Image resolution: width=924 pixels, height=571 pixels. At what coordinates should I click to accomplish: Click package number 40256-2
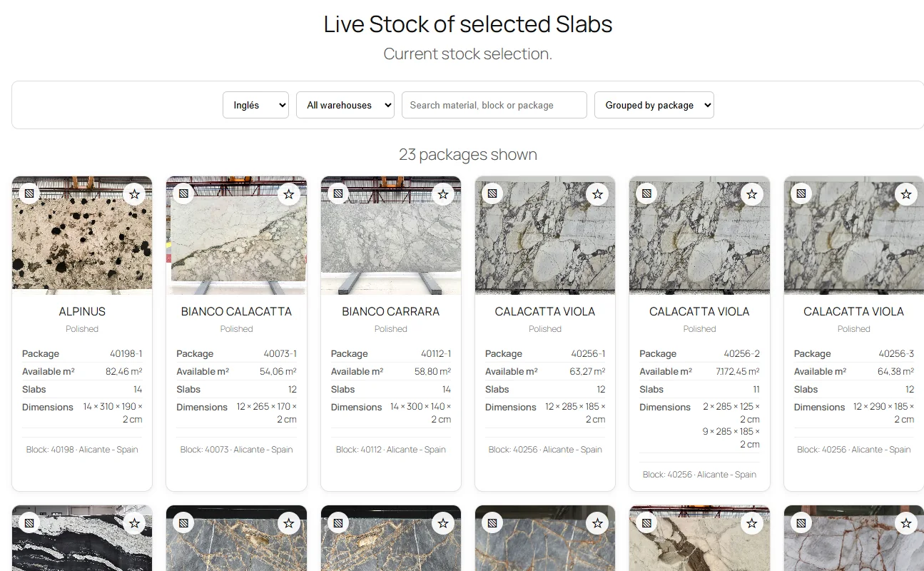tap(742, 354)
